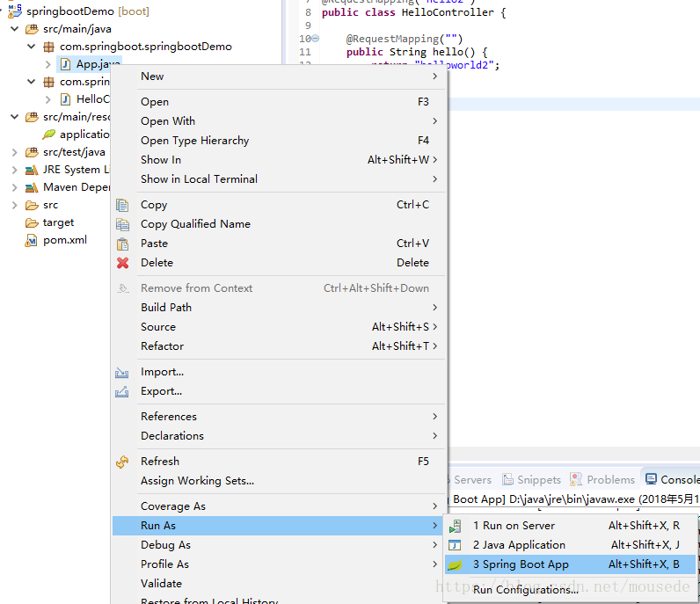Viewport: 700px width, 604px height.
Task: Expand the target folder arrow
Action: tap(14, 222)
